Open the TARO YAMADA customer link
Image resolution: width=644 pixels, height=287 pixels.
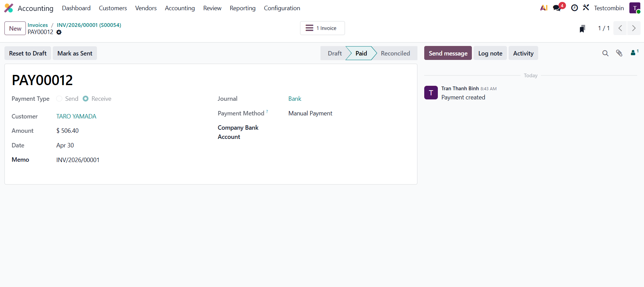pyautogui.click(x=76, y=116)
